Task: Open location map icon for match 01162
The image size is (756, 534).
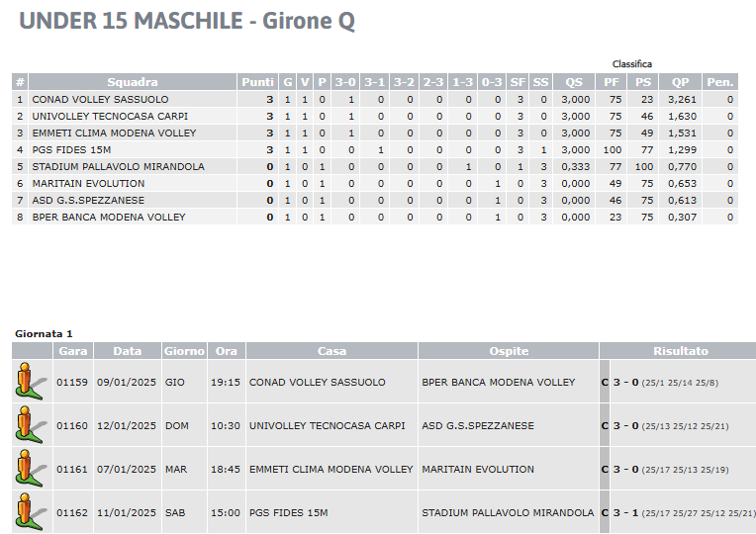Action: [x=31, y=512]
